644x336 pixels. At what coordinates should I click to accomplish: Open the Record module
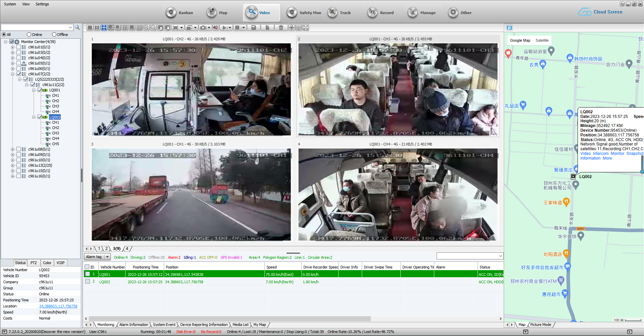380,12
